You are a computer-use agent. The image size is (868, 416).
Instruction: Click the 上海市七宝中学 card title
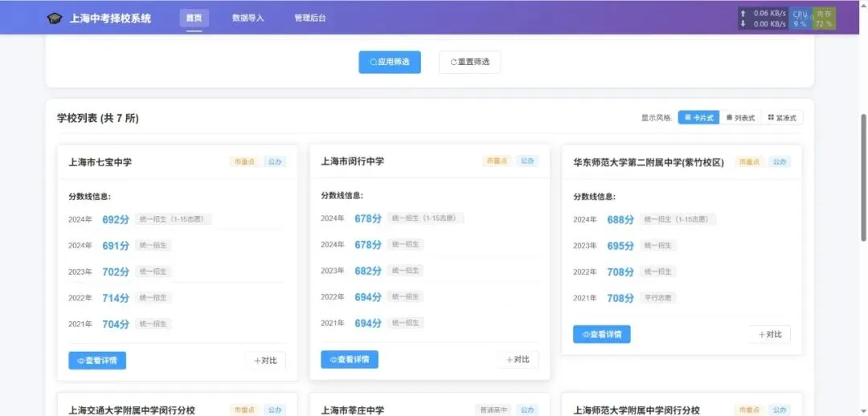click(x=100, y=162)
